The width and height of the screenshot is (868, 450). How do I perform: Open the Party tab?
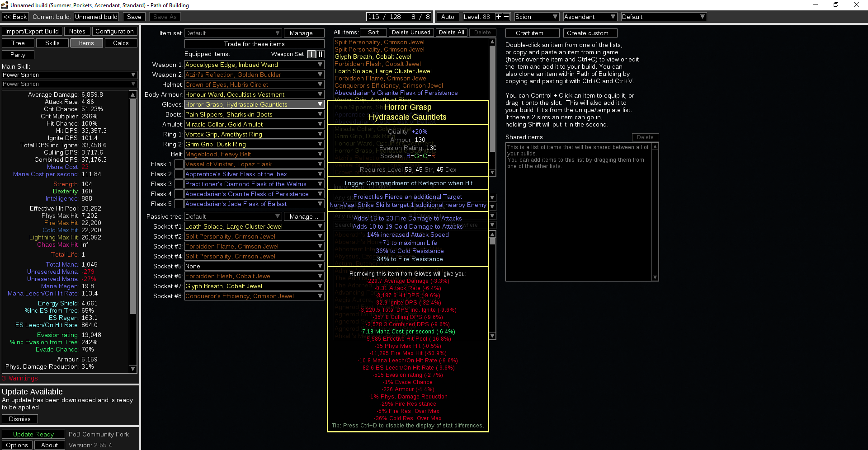(18, 55)
